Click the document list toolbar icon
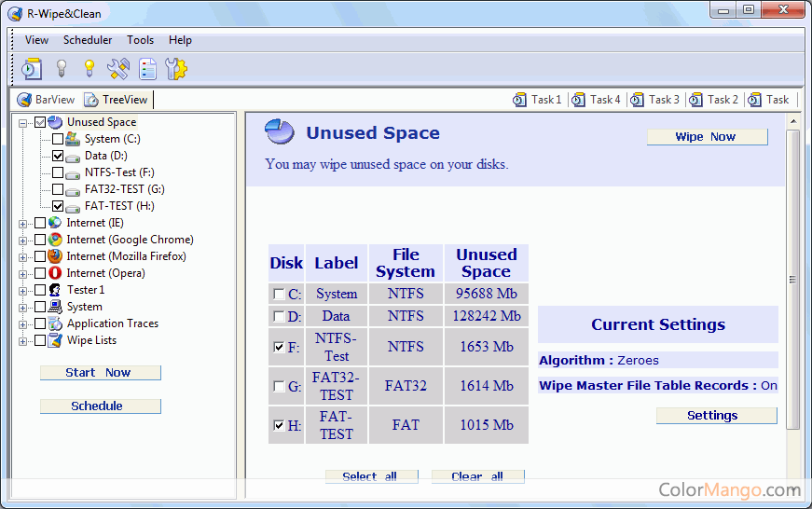Image resolution: width=812 pixels, height=509 pixels. (147, 69)
